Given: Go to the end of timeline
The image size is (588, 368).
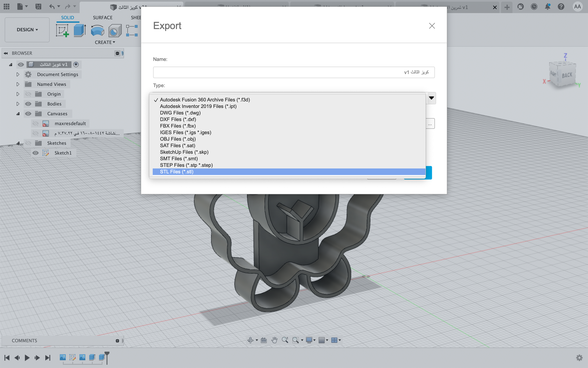Looking at the screenshot, I should coord(48,358).
